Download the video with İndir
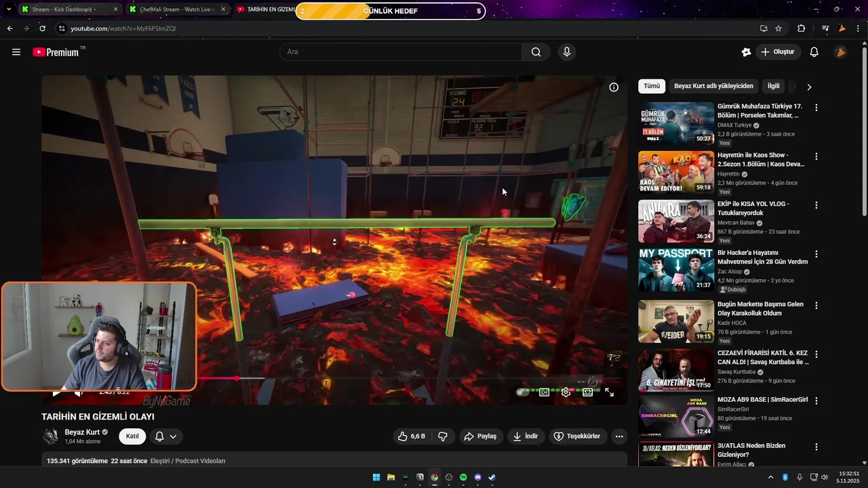 point(526,436)
